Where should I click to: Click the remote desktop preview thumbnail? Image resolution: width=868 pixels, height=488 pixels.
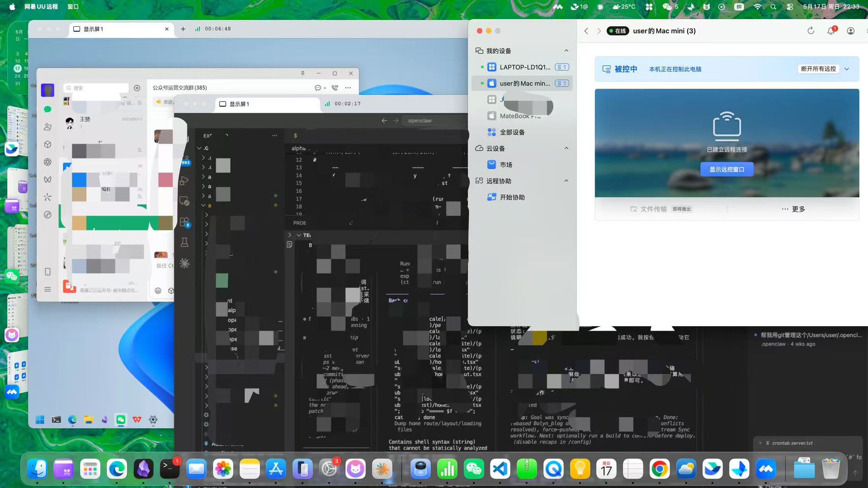pos(727,143)
